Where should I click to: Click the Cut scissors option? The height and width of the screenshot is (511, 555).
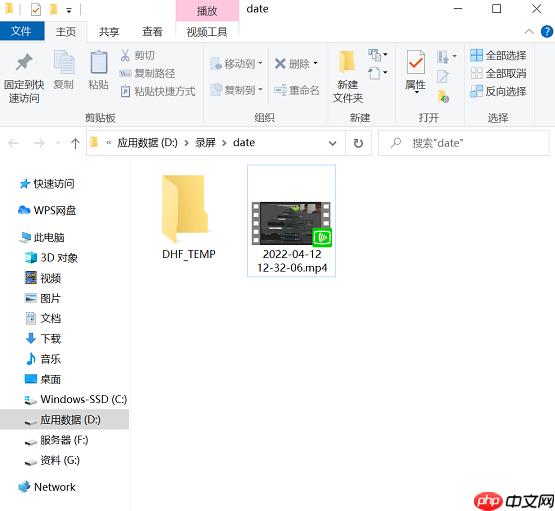tap(137, 56)
